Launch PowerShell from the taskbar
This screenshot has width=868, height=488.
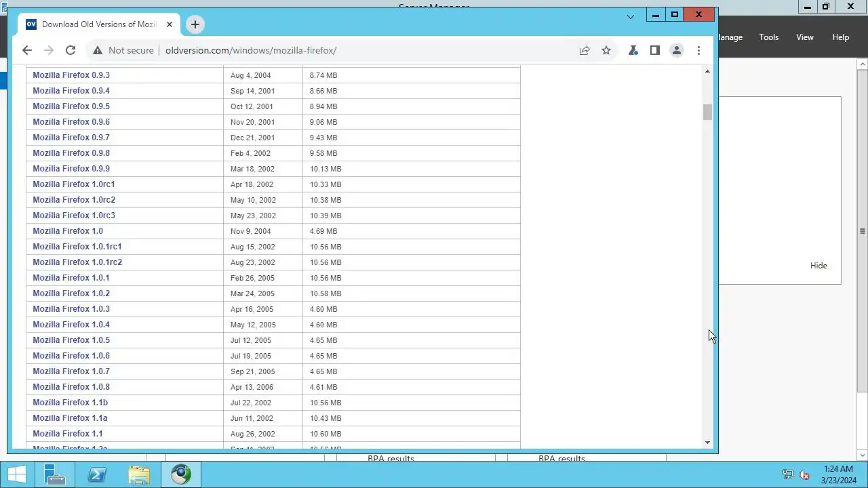click(x=97, y=474)
